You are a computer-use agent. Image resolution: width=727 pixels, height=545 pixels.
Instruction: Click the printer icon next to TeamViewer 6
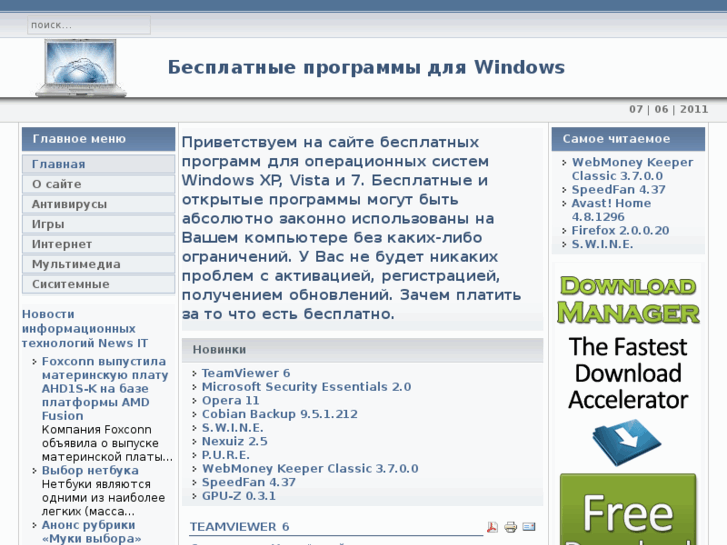click(x=510, y=527)
